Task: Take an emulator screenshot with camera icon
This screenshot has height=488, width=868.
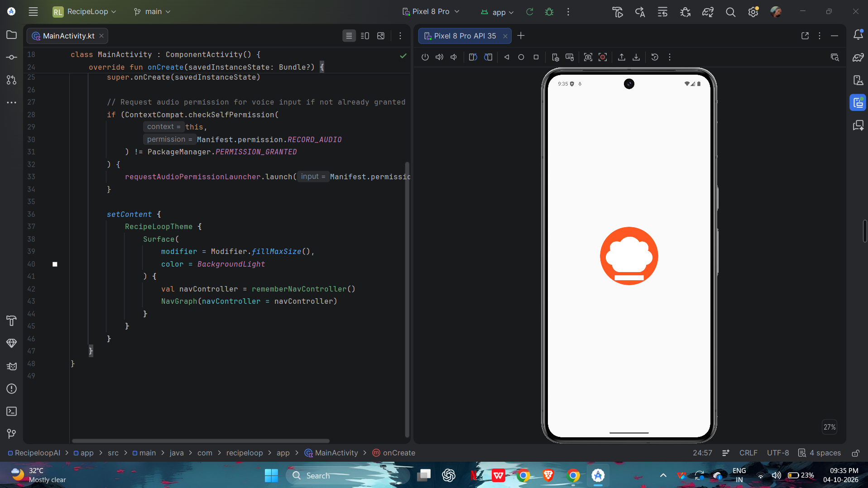Action: [588, 57]
